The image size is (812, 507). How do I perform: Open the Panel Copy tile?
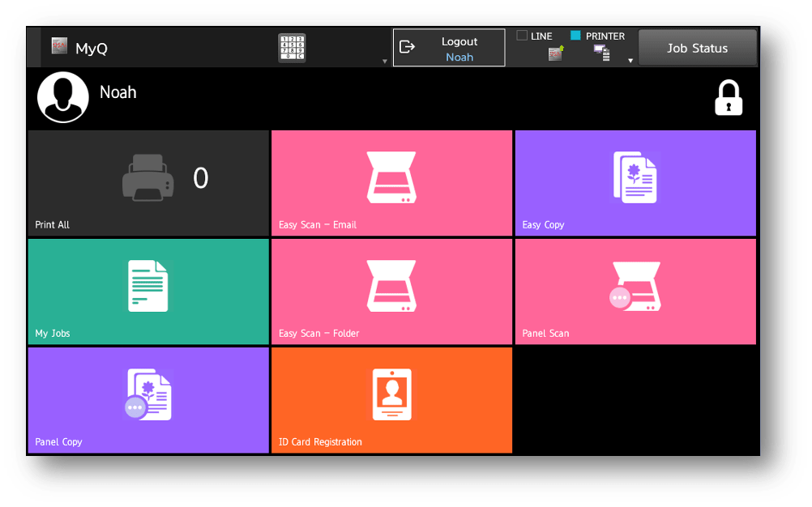pyautogui.click(x=148, y=400)
